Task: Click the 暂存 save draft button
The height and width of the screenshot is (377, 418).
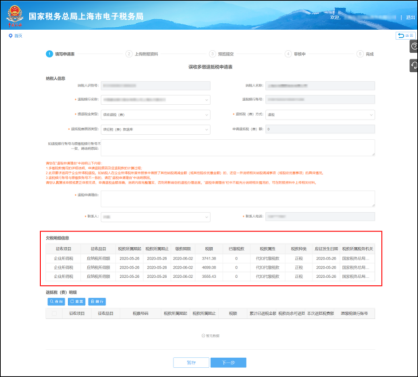Action: pos(191,363)
